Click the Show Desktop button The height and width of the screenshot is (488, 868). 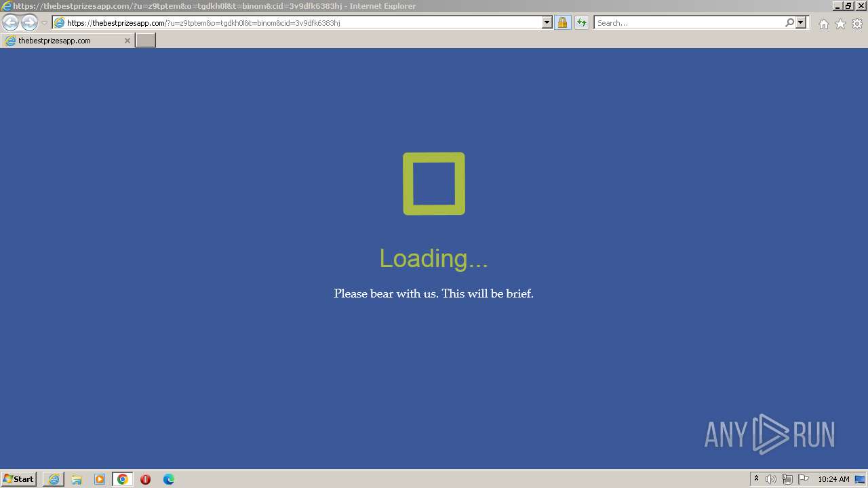[x=861, y=479]
